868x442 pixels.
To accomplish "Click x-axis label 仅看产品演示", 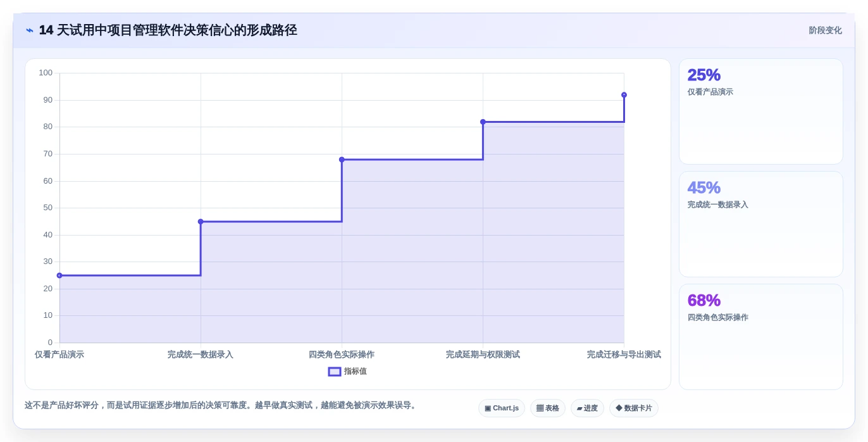I will tap(59, 355).
